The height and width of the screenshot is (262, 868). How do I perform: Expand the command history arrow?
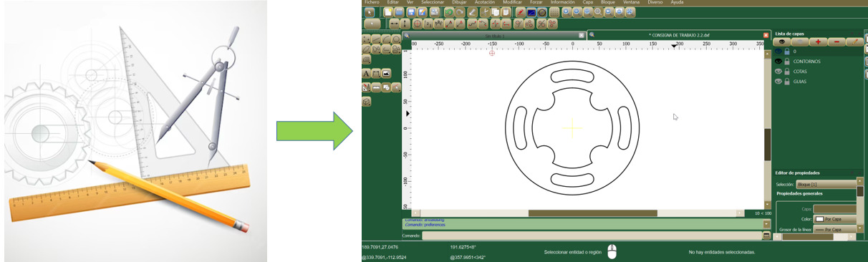[x=766, y=223]
